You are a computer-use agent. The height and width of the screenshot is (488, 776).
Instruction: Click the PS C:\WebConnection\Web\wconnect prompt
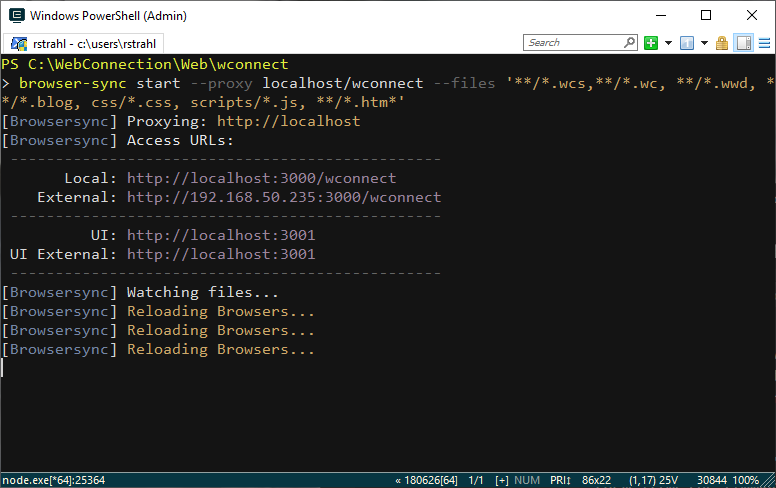coord(145,64)
